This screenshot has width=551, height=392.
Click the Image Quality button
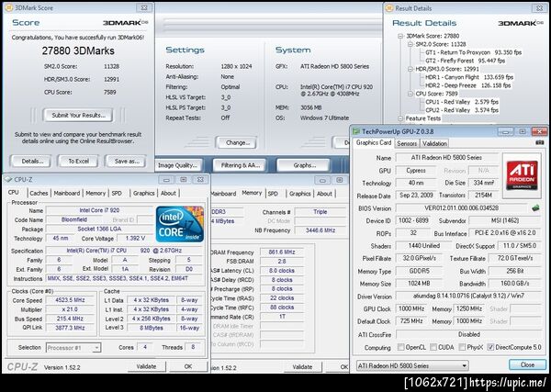click(x=177, y=165)
